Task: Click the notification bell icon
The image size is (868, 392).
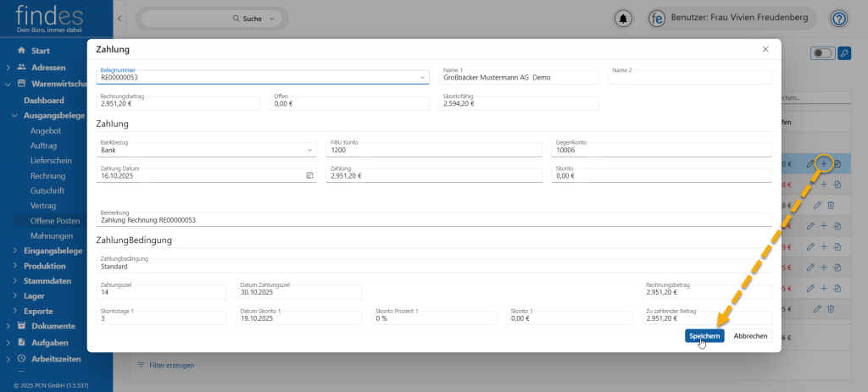Action: pyautogui.click(x=625, y=19)
